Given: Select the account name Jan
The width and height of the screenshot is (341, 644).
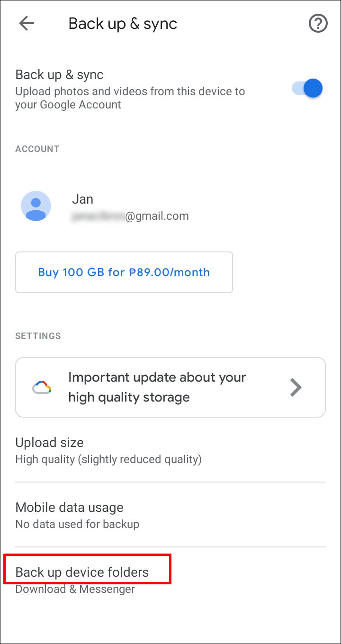Looking at the screenshot, I should click(82, 199).
